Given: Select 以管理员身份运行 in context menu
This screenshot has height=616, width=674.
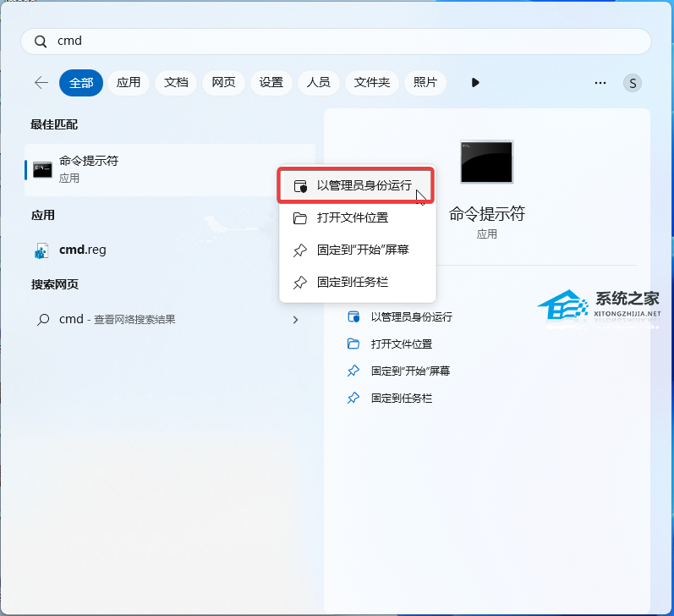Looking at the screenshot, I should click(356, 185).
